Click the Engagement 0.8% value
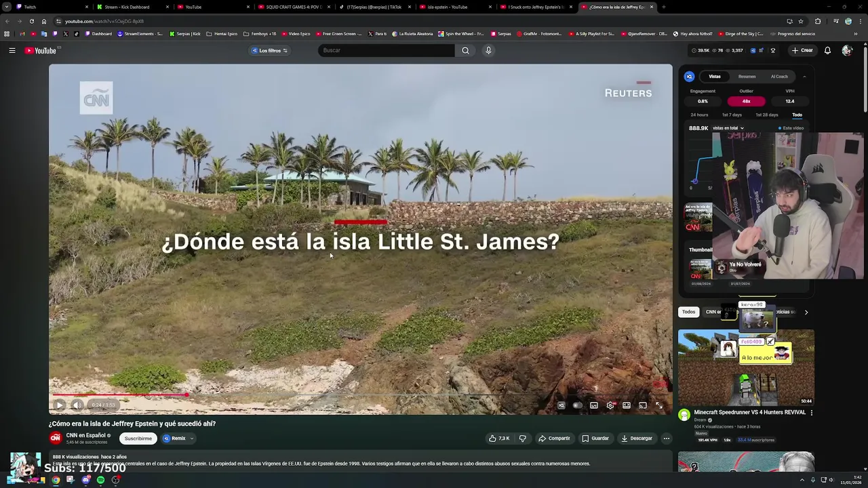The image size is (868, 488). [x=703, y=102]
